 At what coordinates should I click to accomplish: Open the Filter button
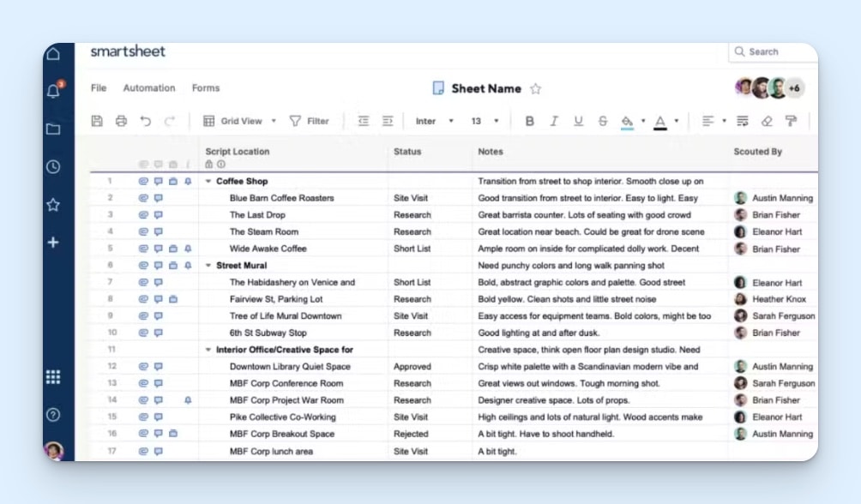pos(309,121)
